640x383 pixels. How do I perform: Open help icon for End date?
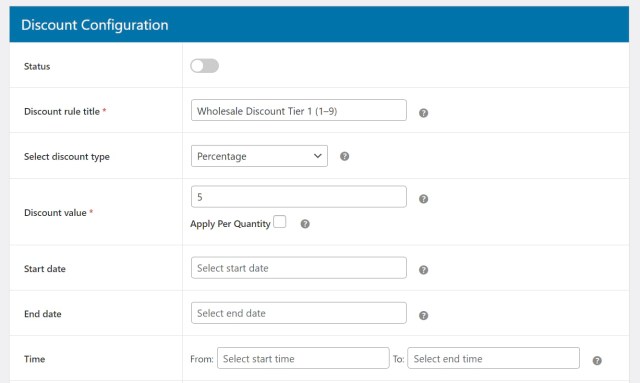point(424,315)
